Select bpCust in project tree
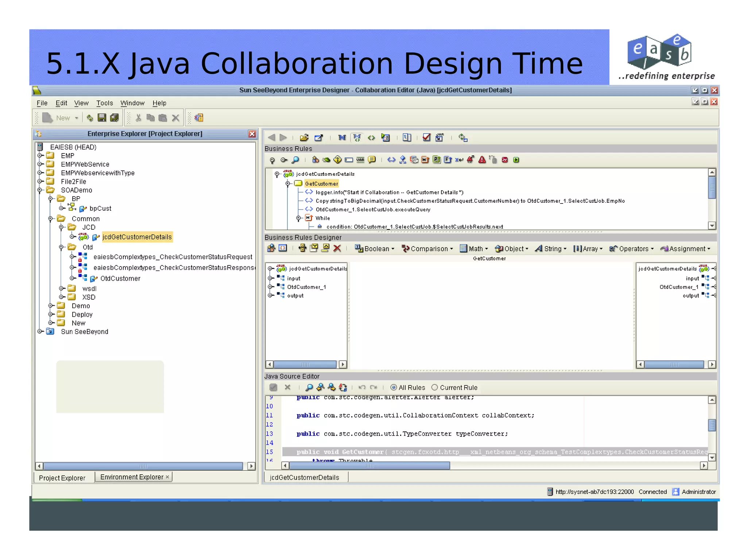Viewport: 747px width, 560px height. 100,208
